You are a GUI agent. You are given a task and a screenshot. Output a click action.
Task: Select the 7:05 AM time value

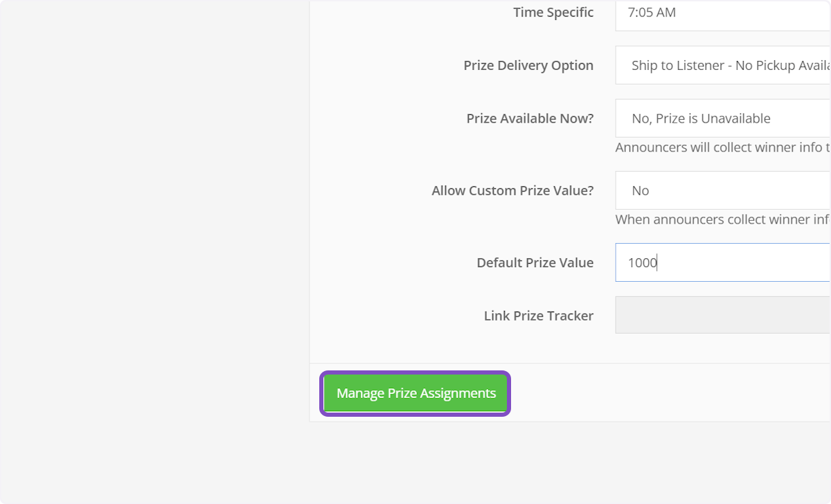[651, 12]
